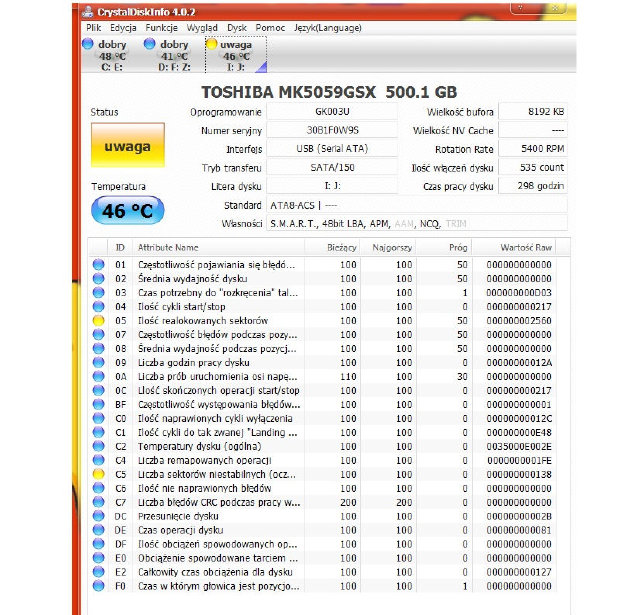
Task: Click status icon for attribute DE
Action: point(98,530)
